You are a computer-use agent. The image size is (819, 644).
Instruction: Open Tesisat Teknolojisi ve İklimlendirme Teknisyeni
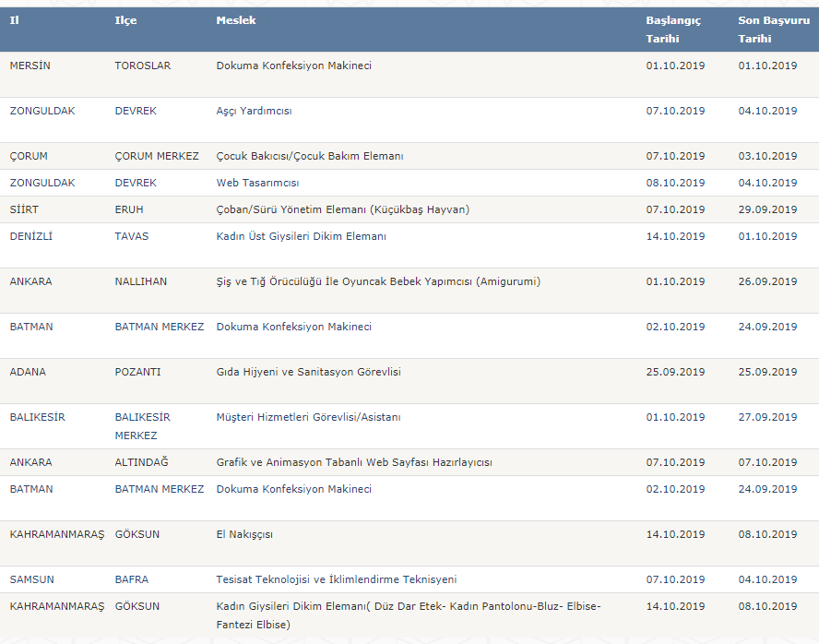tap(337, 579)
